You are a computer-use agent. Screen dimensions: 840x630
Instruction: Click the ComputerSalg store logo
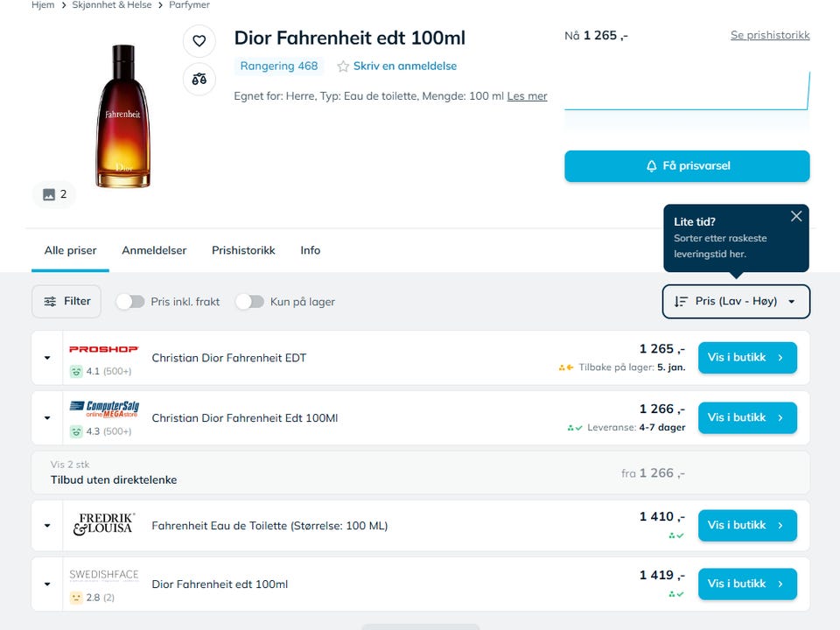click(104, 409)
